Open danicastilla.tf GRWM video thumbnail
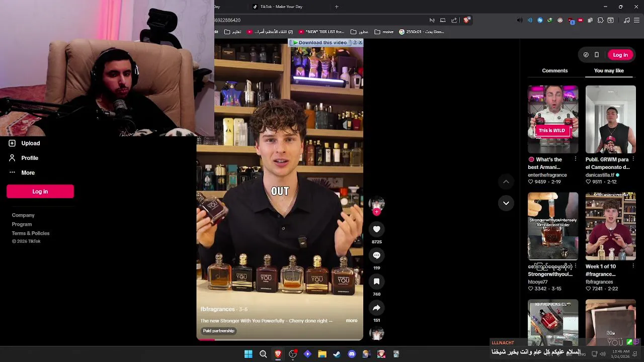The image size is (644, 362). tap(611, 119)
